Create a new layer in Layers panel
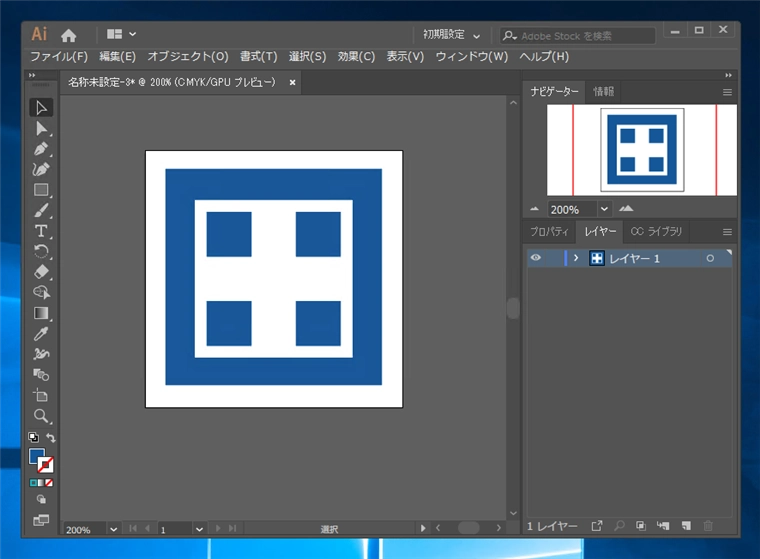Screen dimensions: 760x559 coord(687,526)
